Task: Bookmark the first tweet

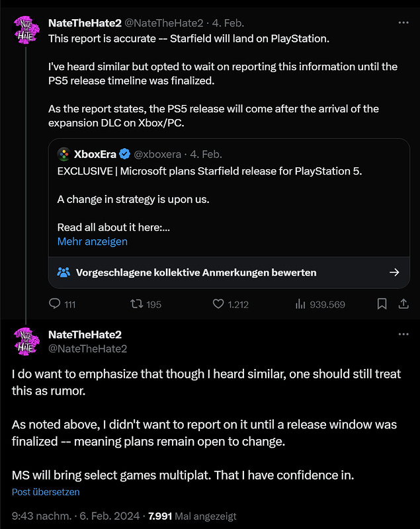Action: click(382, 304)
